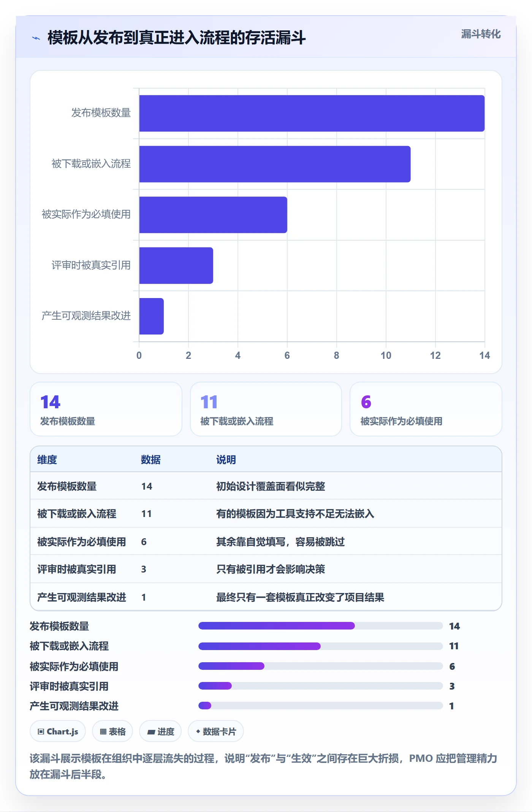Screen dimensions: 532x812
Task: Click the 评审时被真实引用 chart bar
Action: pos(176,265)
